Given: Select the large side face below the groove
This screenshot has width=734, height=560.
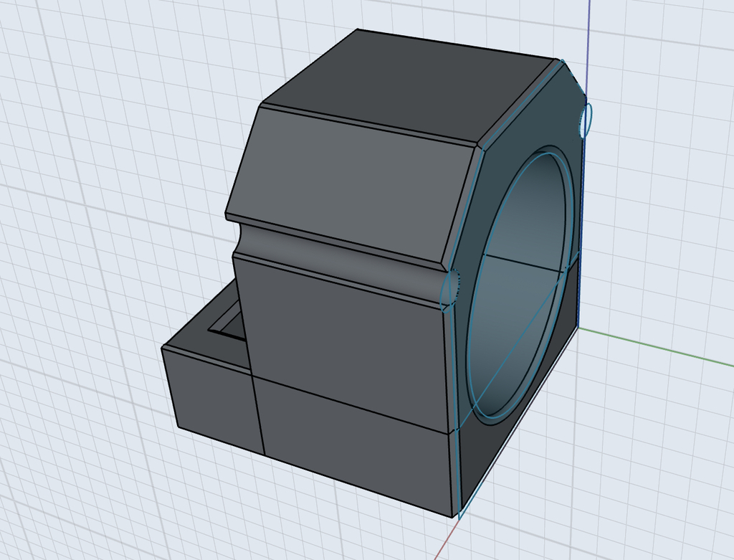Looking at the screenshot, I should 344,330.
